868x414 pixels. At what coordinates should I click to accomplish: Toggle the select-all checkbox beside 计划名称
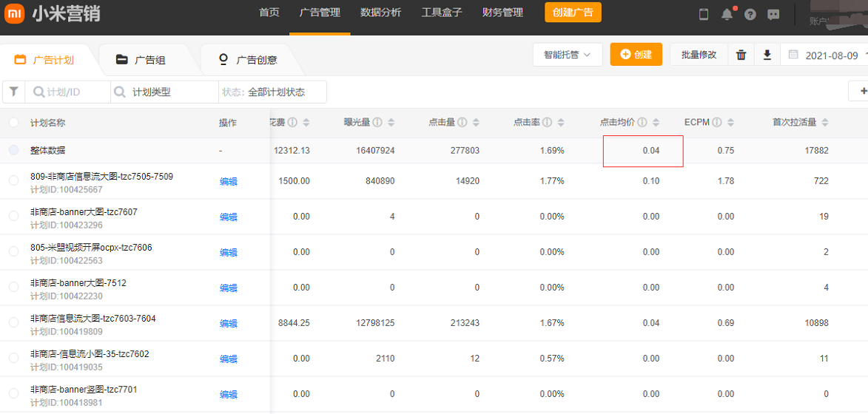point(14,123)
